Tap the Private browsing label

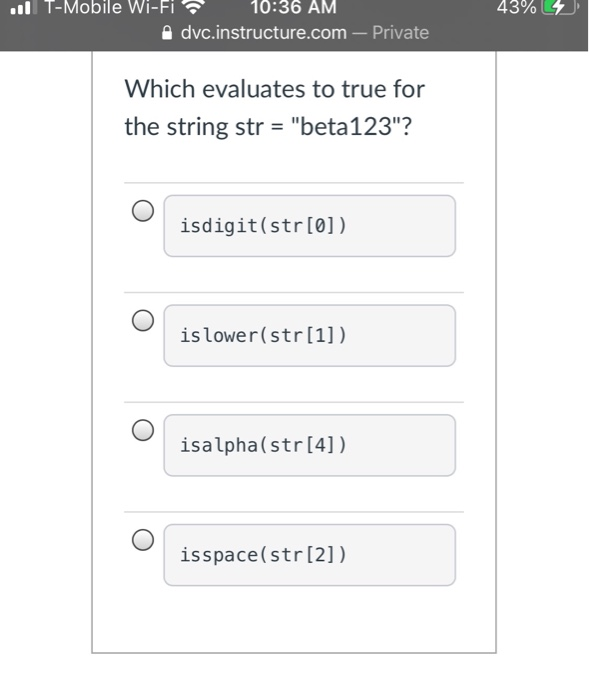(401, 33)
